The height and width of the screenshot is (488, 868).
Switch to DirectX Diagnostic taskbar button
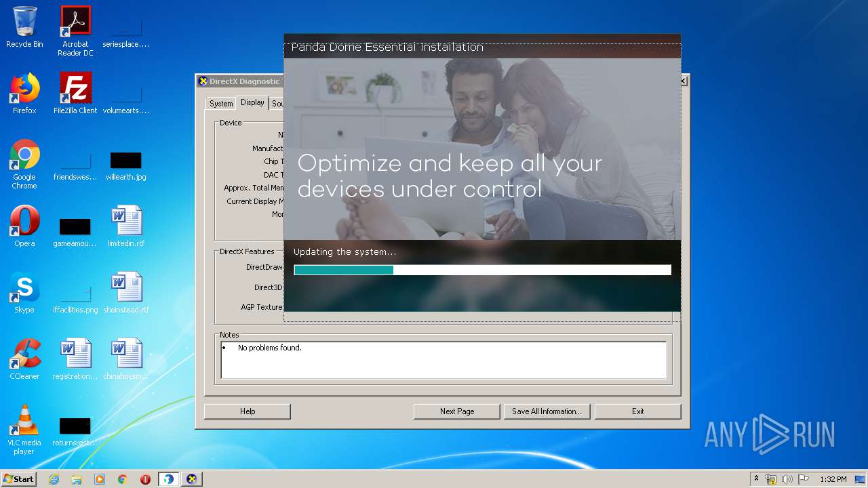192,479
